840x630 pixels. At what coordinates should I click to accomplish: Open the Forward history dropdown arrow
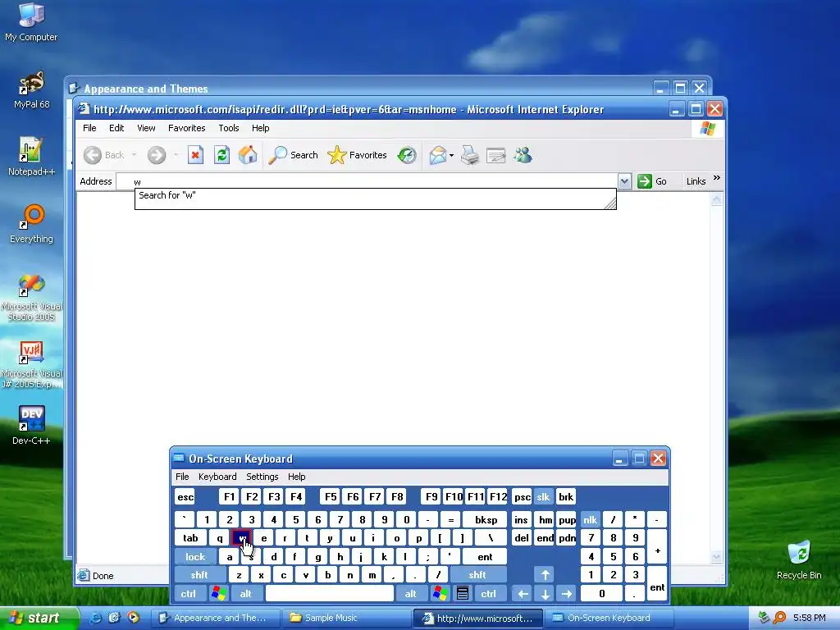coord(176,155)
